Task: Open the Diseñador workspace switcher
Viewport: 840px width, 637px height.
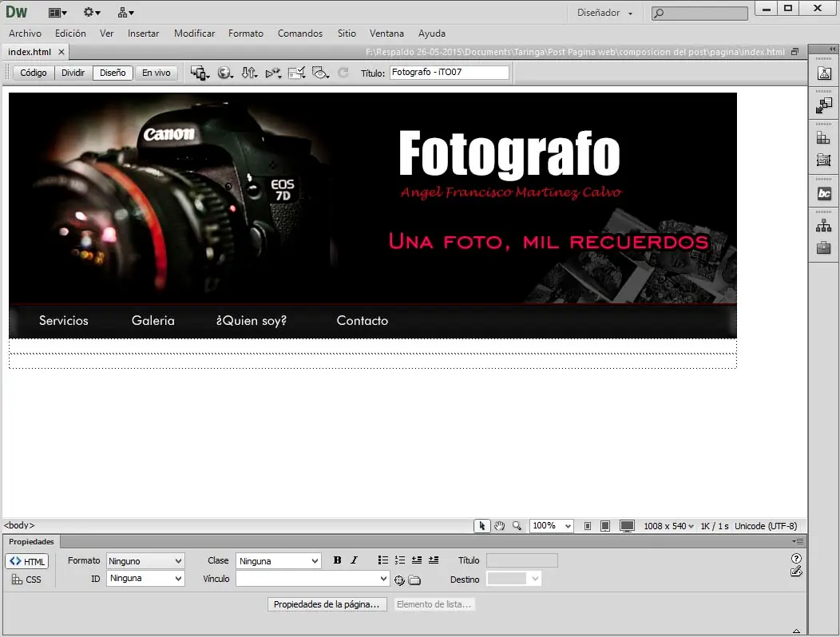Action: coord(604,13)
